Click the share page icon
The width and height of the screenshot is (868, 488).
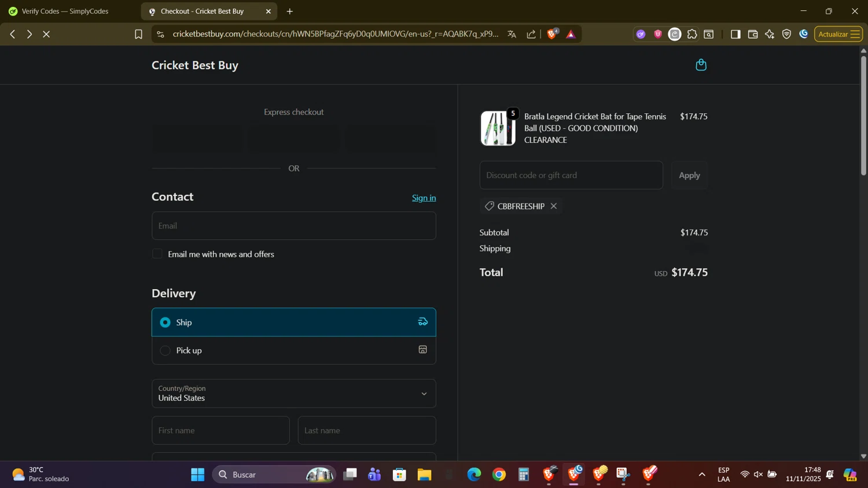click(531, 34)
